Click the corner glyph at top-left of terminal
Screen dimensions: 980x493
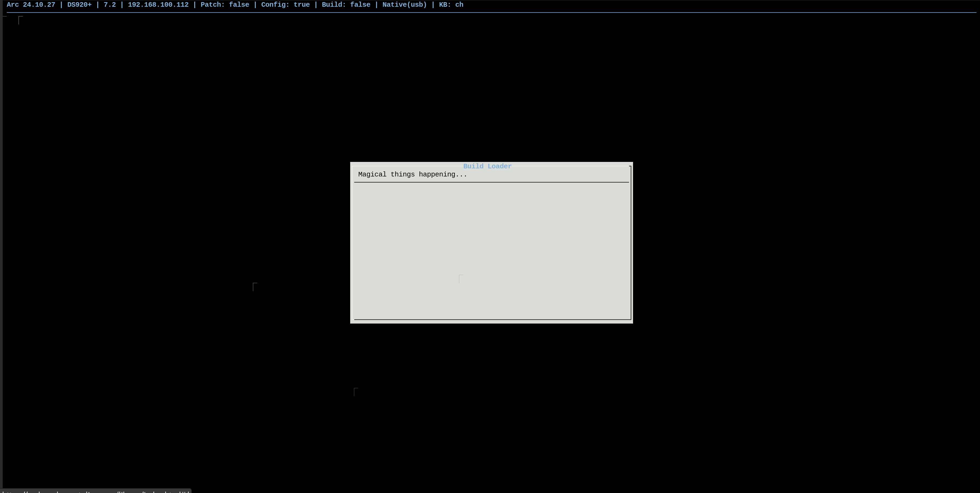[x=20, y=20]
